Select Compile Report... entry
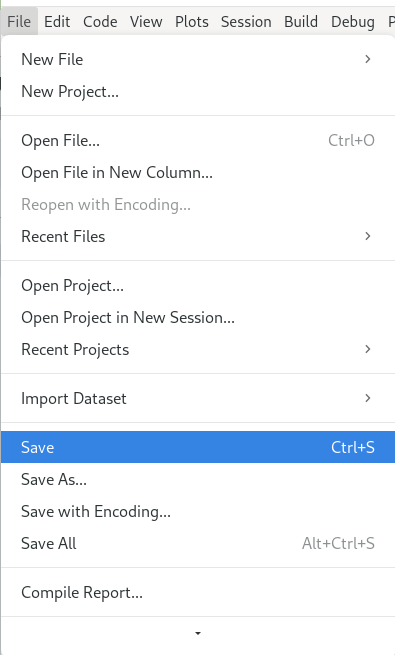The height and width of the screenshot is (655, 395). pos(198,592)
